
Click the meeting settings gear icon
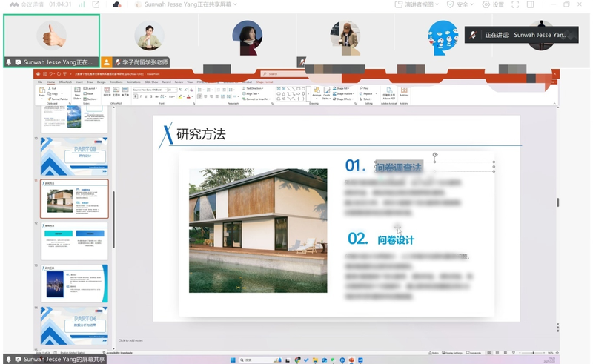click(x=486, y=4)
